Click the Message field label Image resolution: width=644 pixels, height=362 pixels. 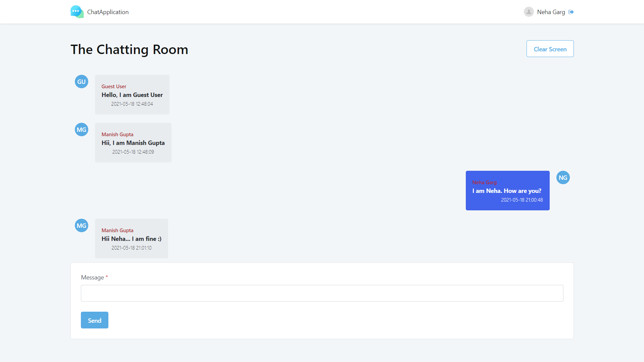(x=92, y=277)
